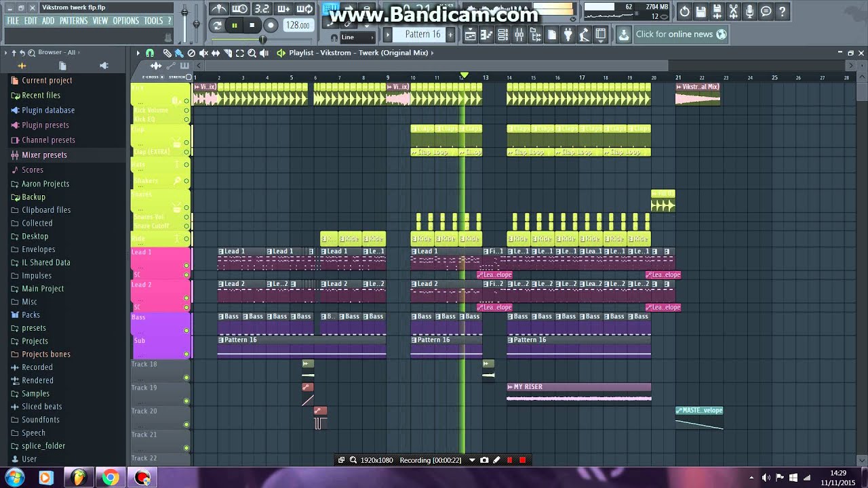Open the Project info page icon
Image resolution: width=868 pixels, height=488 pixels.
(551, 35)
